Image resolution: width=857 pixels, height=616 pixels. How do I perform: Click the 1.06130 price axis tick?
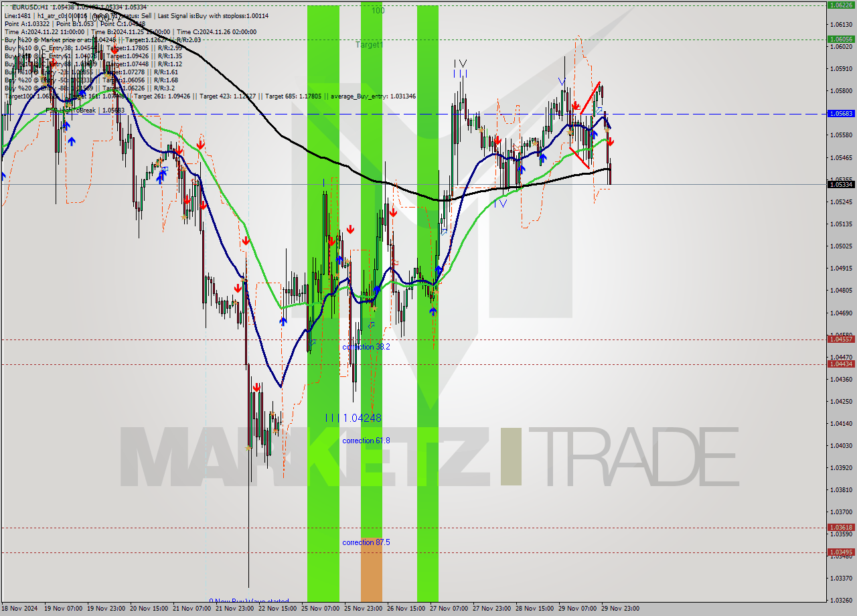[841, 24]
